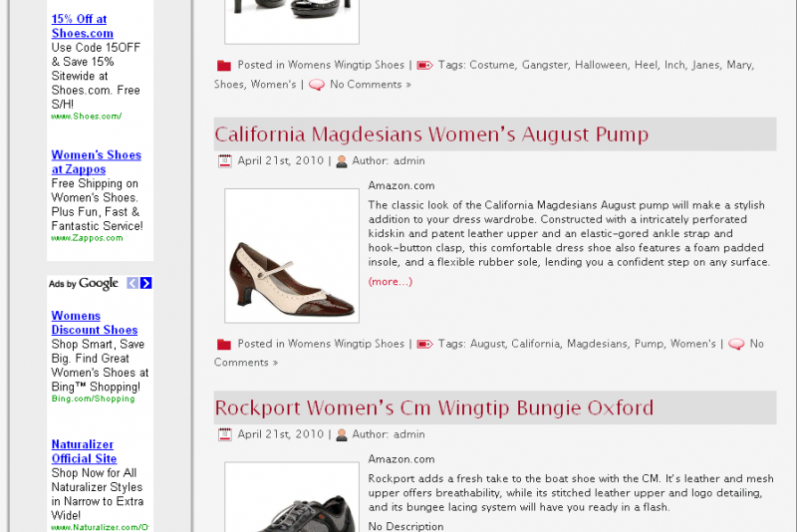Image resolution: width=797 pixels, height=532 pixels.
Task: Click 'No Description' text in Rockport post
Action: [406, 526]
